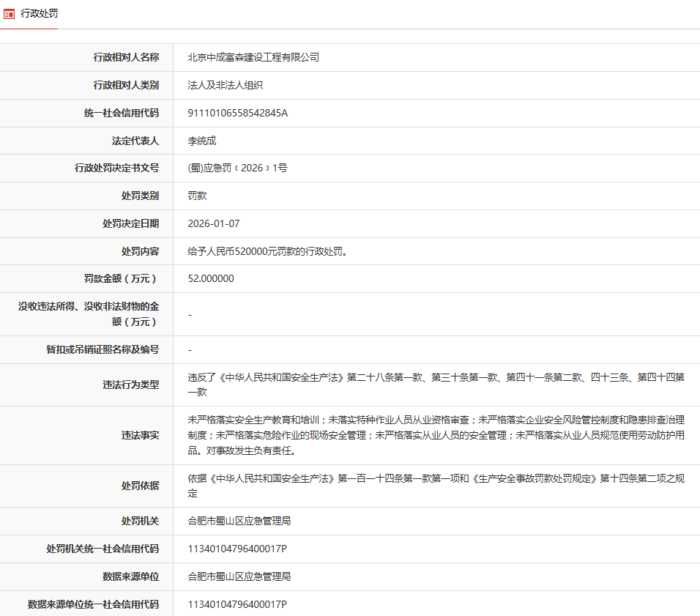This screenshot has height=616, width=700.
Task: Click the 没收违法所得 amount label
Action: pos(89,314)
